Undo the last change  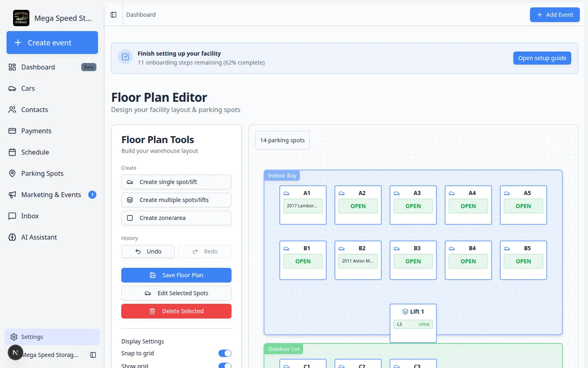point(148,251)
